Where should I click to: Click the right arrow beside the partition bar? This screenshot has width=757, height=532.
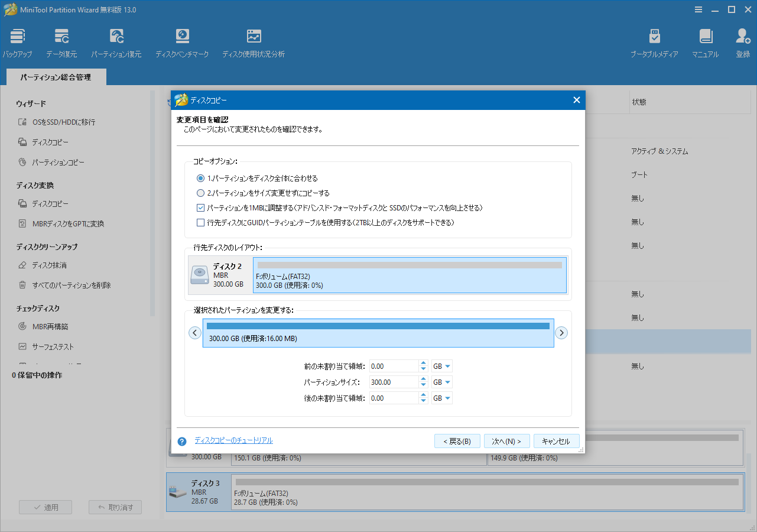561,333
